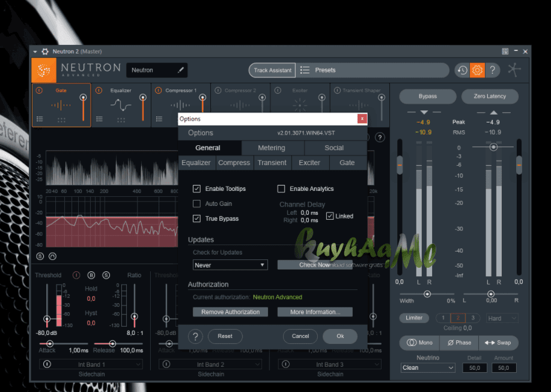Adjust Gate Attack slider handle

click(x=50, y=343)
